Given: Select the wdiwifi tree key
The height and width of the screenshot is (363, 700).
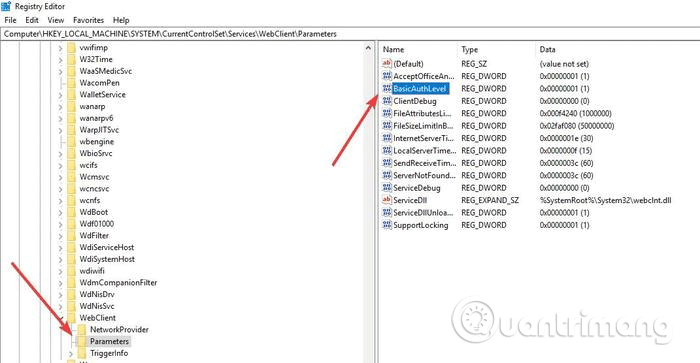Looking at the screenshot, I should (92, 271).
